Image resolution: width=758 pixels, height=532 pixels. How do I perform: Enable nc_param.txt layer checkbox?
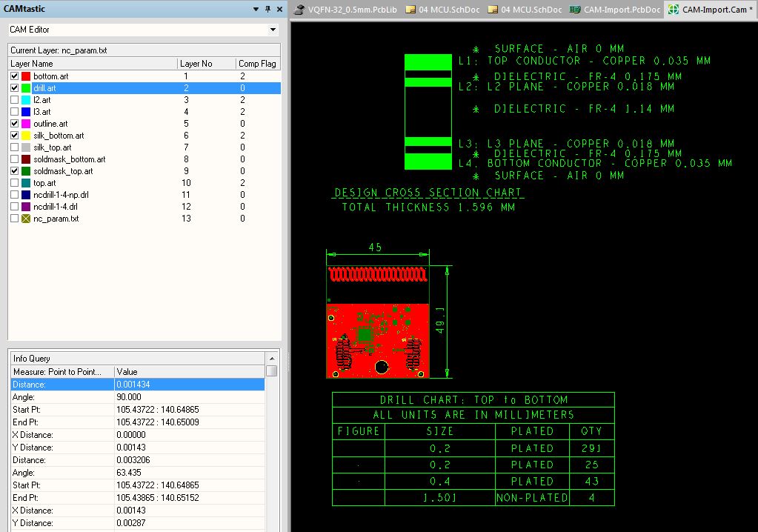[x=15, y=218]
